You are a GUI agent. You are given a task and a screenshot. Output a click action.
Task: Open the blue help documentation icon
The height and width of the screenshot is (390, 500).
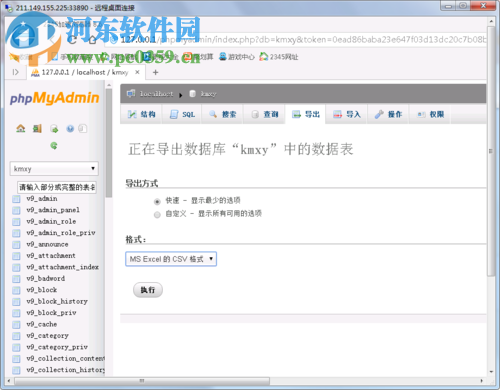click(70, 128)
